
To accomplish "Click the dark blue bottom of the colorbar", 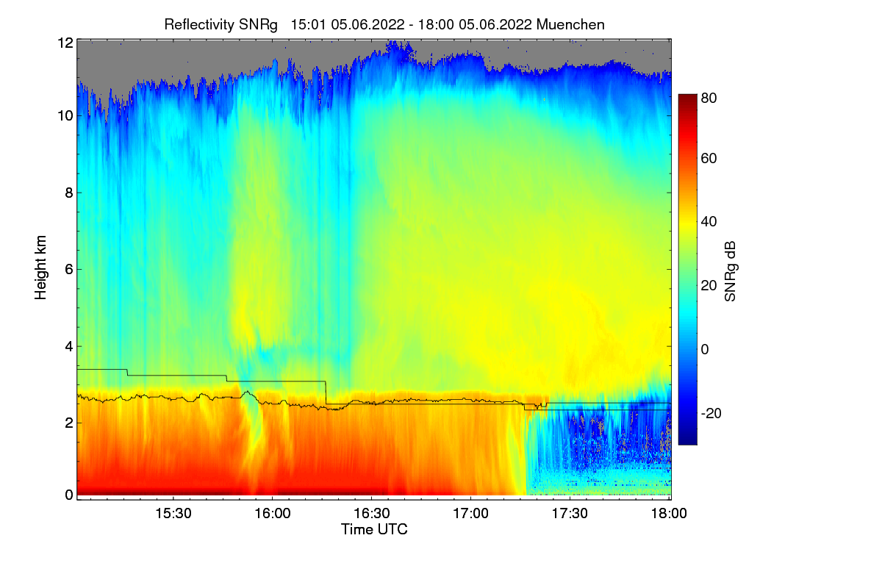I will pyautogui.click(x=686, y=437).
